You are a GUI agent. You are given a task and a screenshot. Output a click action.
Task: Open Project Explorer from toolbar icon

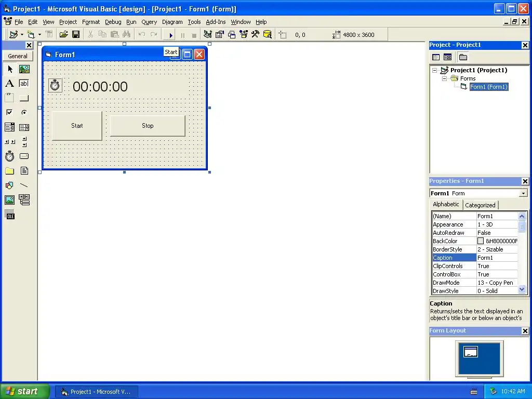point(208,34)
